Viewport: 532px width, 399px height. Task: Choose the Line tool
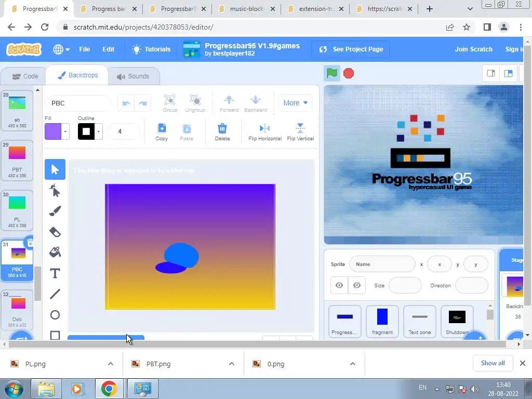55,294
